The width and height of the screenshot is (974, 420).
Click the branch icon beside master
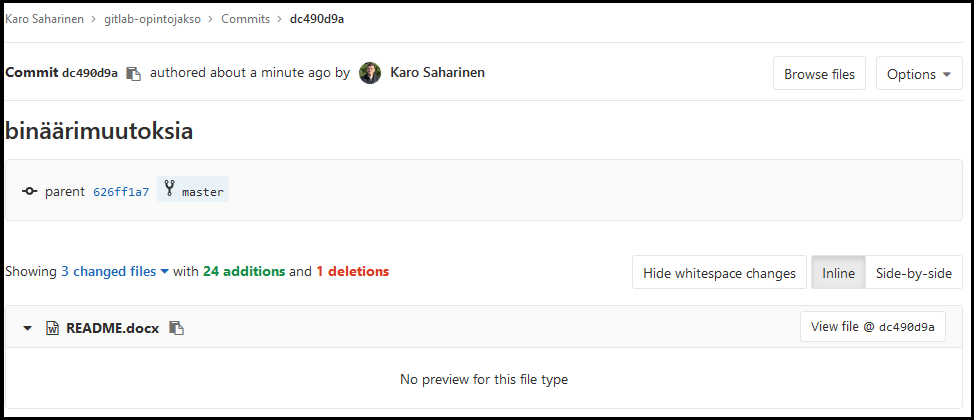point(168,190)
